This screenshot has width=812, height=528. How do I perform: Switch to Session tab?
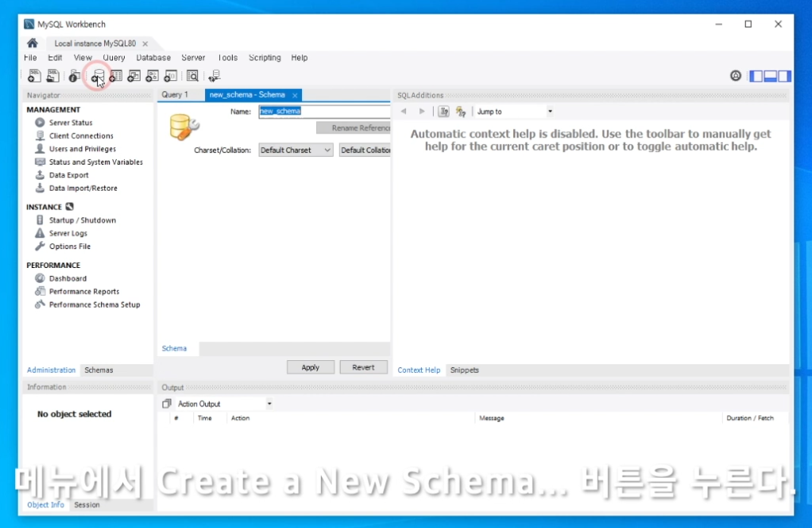(87, 505)
